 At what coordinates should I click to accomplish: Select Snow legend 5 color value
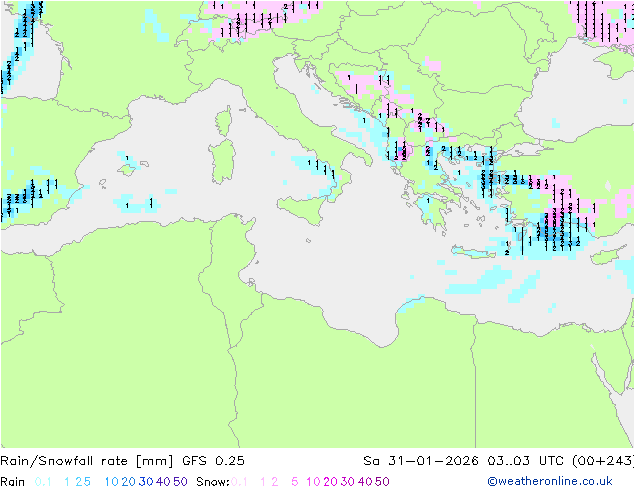coord(295,482)
